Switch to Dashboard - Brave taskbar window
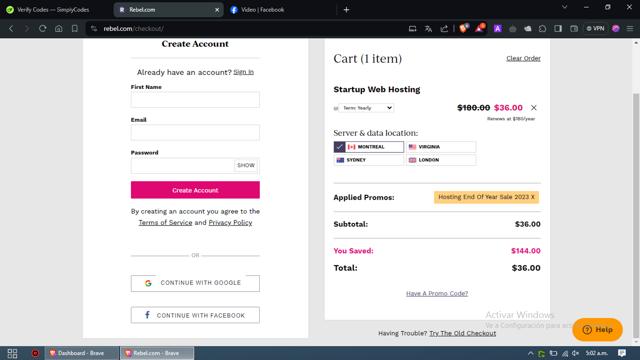This screenshot has height=360, width=640. tap(81, 353)
